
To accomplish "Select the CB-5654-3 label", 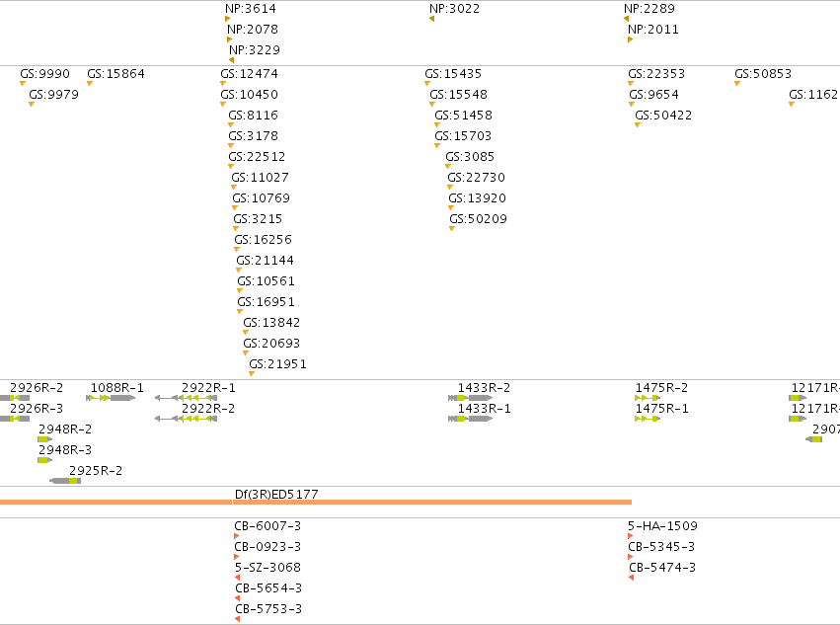I will tap(268, 588).
